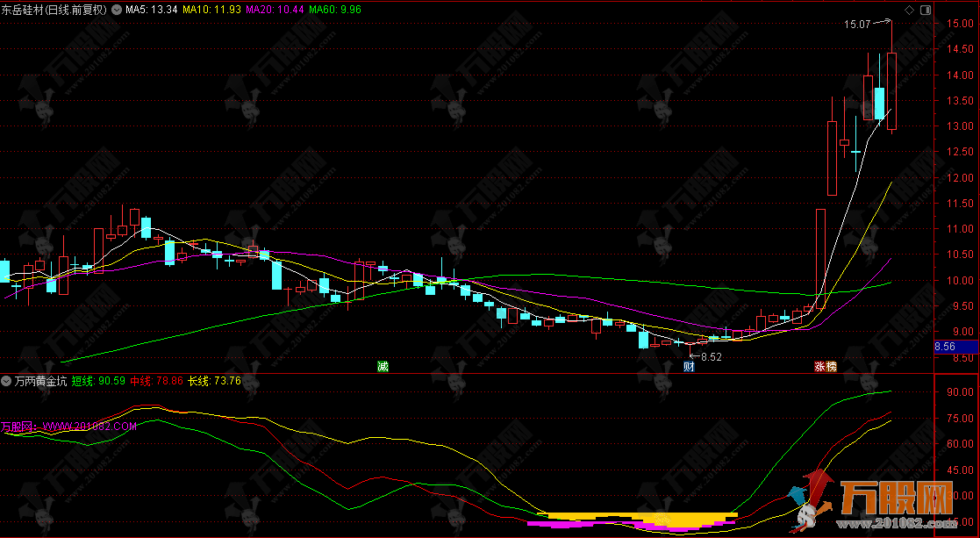Click the blue 8.56 price axis tag
Screen dimensions: 980x538
tap(945, 347)
